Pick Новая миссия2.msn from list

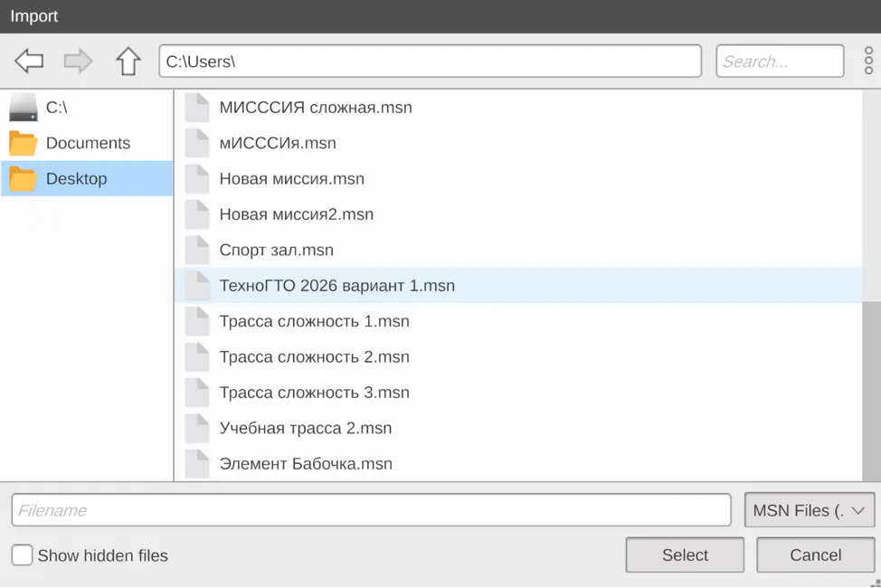(296, 214)
